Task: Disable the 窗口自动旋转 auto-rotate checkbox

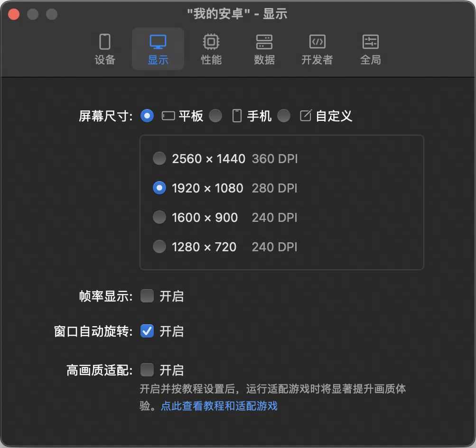Action: click(x=147, y=331)
